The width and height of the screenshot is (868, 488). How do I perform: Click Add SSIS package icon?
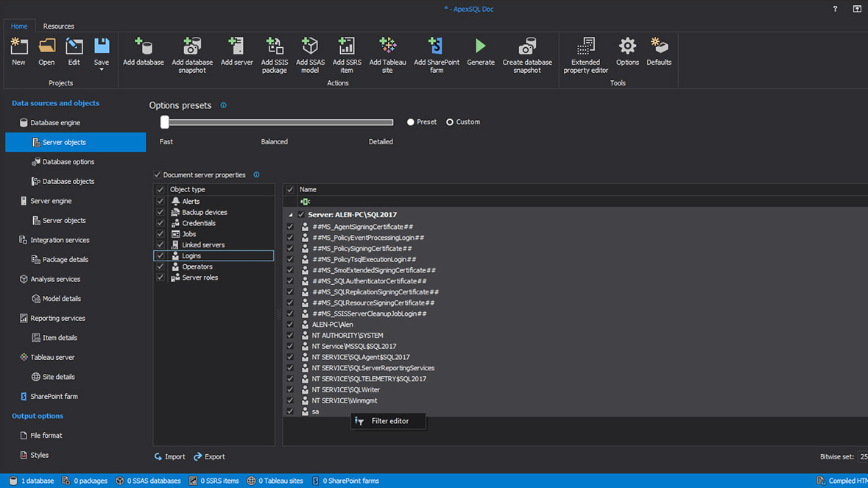tap(275, 46)
